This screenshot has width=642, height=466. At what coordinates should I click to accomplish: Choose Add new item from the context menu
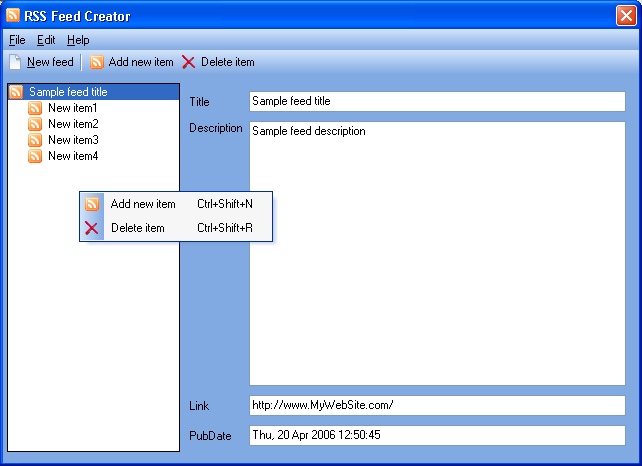pos(176,204)
